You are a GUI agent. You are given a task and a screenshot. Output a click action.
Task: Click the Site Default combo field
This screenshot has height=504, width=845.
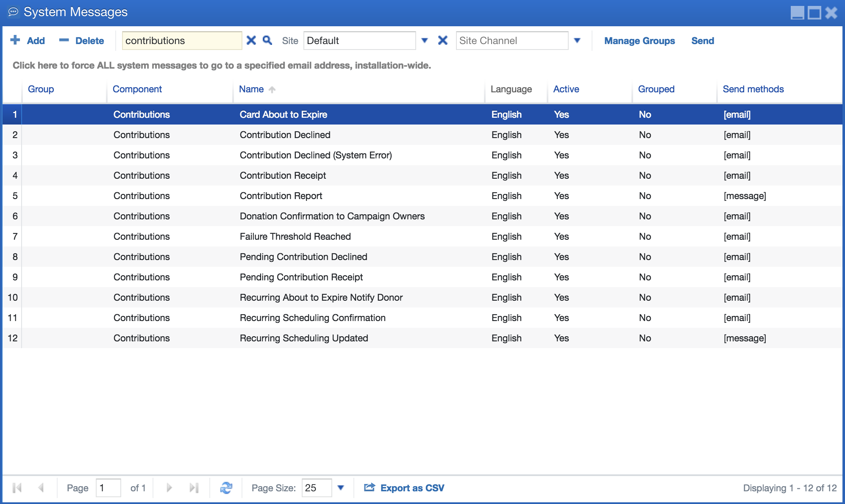[359, 41]
